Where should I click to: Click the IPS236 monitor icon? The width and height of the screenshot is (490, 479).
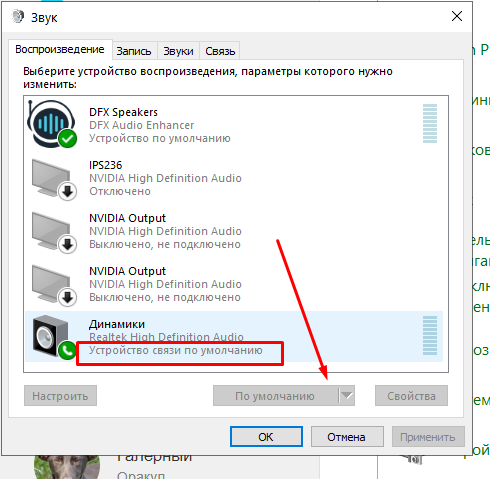pos(54,179)
